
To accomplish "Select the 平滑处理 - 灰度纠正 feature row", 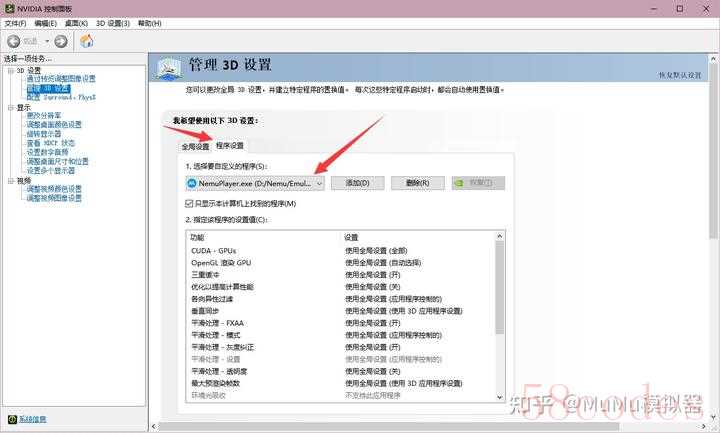I will (x=341, y=347).
